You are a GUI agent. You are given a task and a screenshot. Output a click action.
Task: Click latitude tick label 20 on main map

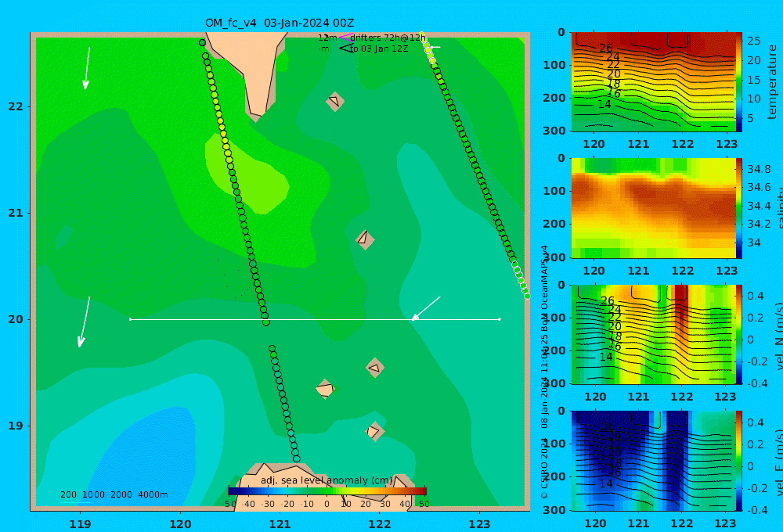coord(16,319)
